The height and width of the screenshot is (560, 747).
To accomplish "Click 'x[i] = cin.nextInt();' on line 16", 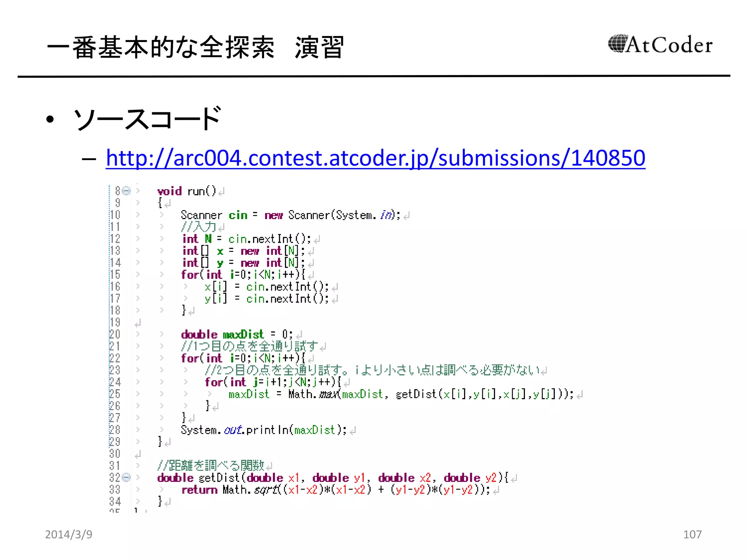I will [267, 287].
